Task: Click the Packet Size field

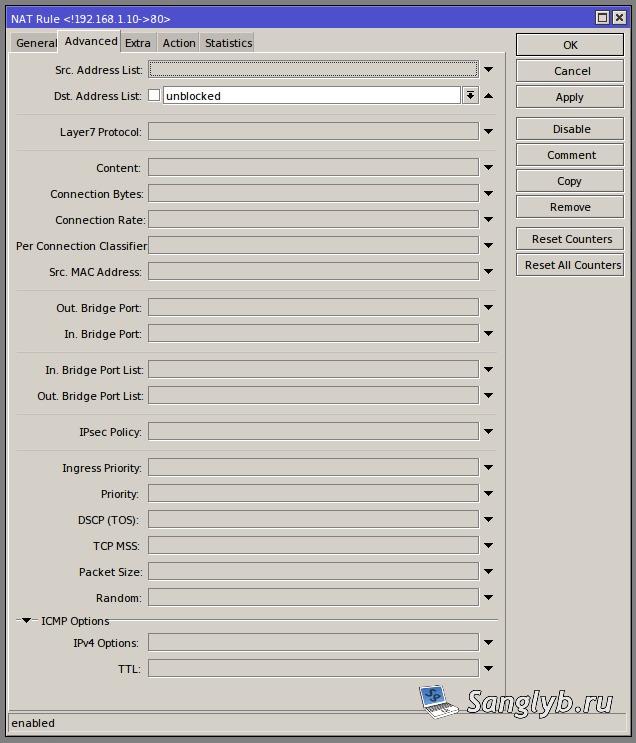Action: [313, 572]
